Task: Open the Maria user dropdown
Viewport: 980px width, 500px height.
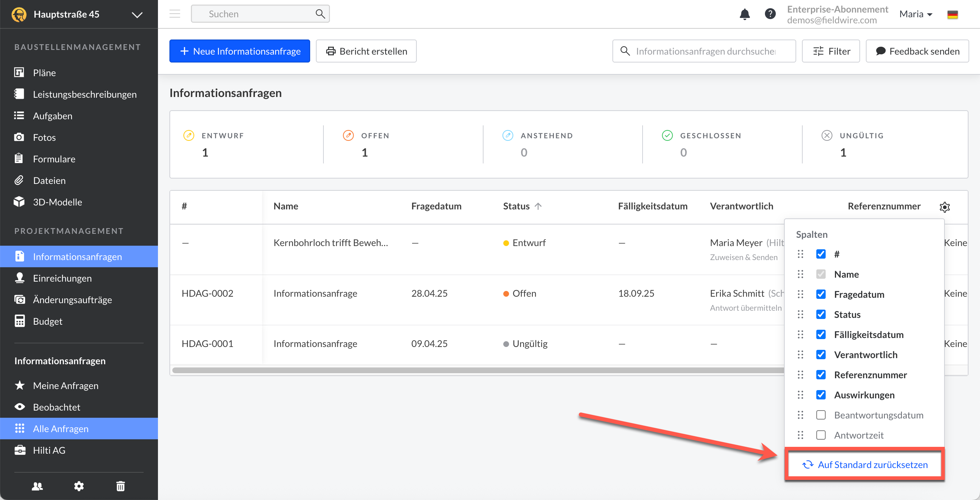Action: (916, 14)
